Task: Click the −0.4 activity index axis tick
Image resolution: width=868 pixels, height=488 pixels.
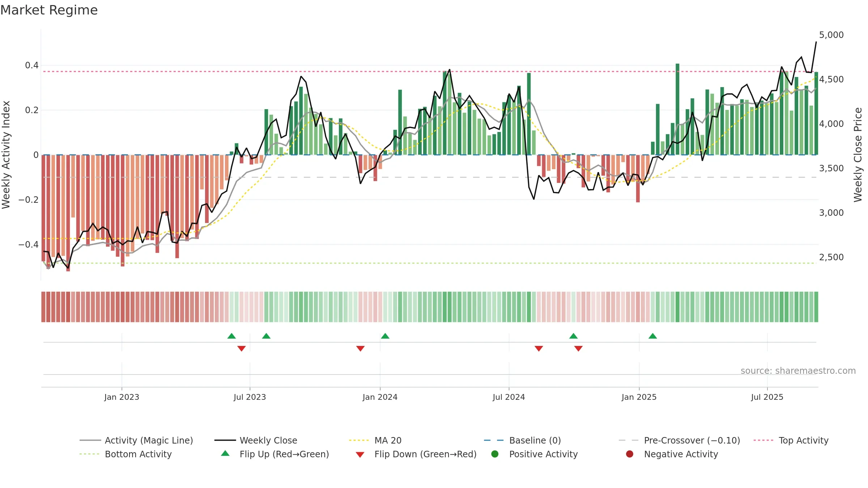Action: (x=28, y=245)
